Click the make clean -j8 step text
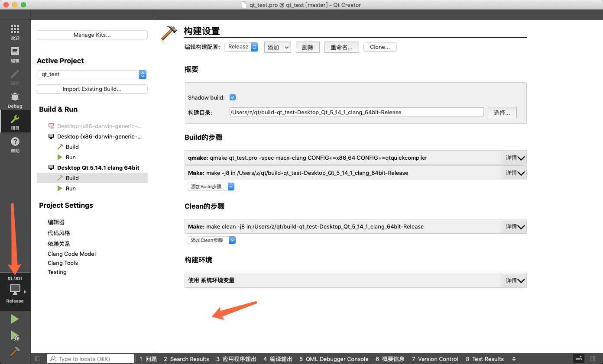Image resolution: width=603 pixels, height=364 pixels. [306, 226]
